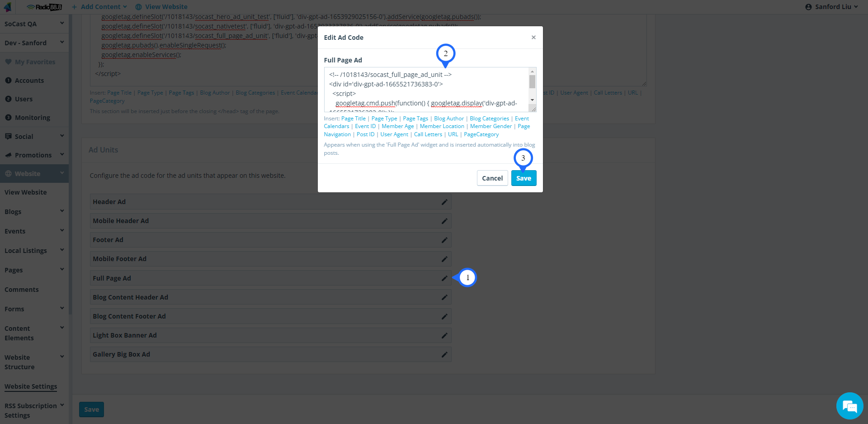
Task: Open the Add Content dropdown
Action: (99, 7)
